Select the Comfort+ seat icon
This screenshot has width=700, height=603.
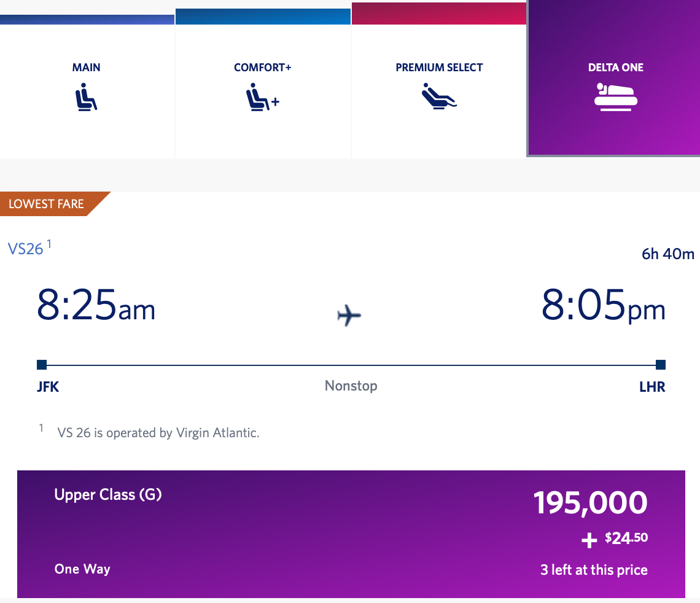(263, 97)
